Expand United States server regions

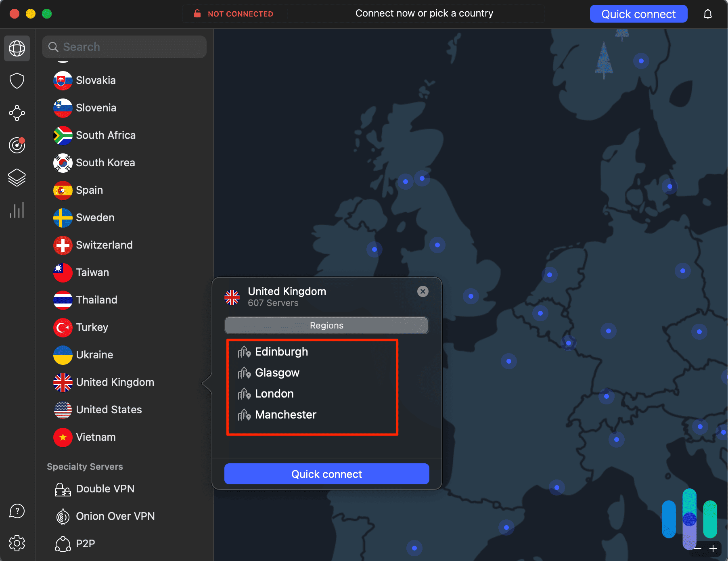[109, 410]
